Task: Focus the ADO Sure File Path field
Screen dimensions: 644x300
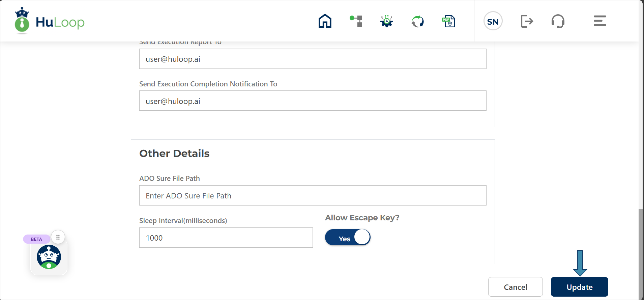Action: (x=313, y=195)
